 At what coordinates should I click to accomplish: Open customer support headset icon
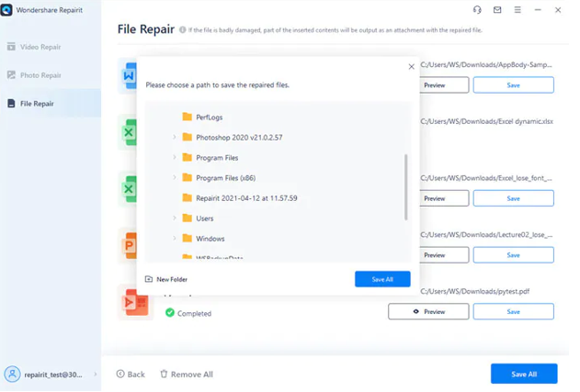click(x=477, y=10)
